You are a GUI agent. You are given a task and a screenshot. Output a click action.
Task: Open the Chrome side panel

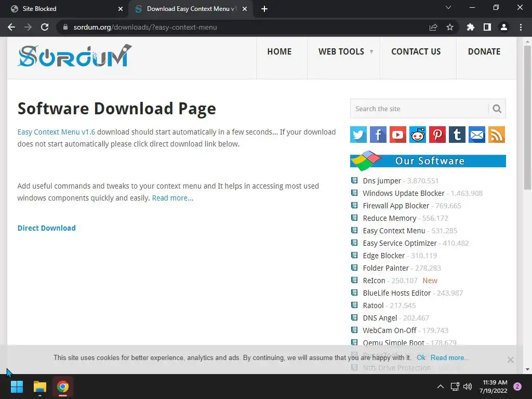coord(487,27)
